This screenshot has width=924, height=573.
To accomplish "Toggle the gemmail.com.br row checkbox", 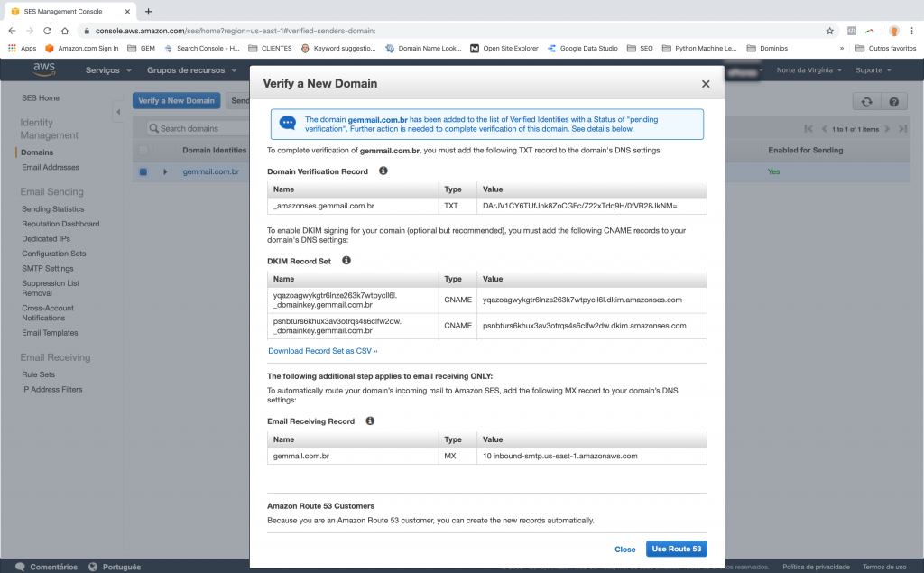I will pos(143,171).
